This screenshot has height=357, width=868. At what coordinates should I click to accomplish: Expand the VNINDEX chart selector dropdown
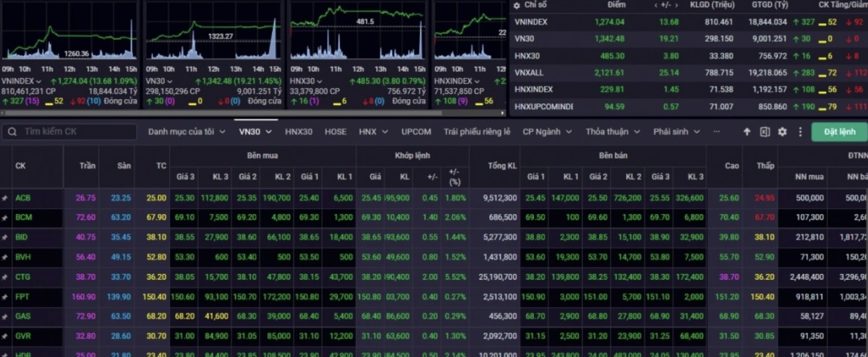coord(38,82)
